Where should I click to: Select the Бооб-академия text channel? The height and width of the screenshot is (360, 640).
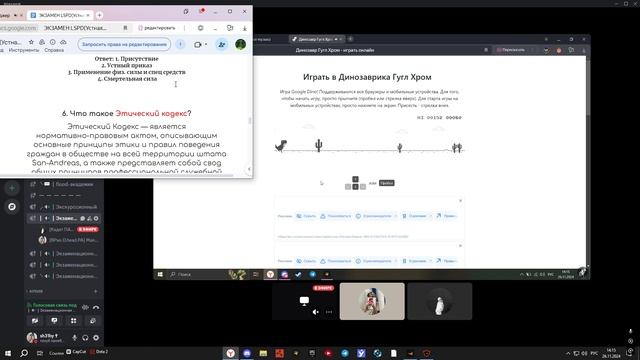pos(64,184)
